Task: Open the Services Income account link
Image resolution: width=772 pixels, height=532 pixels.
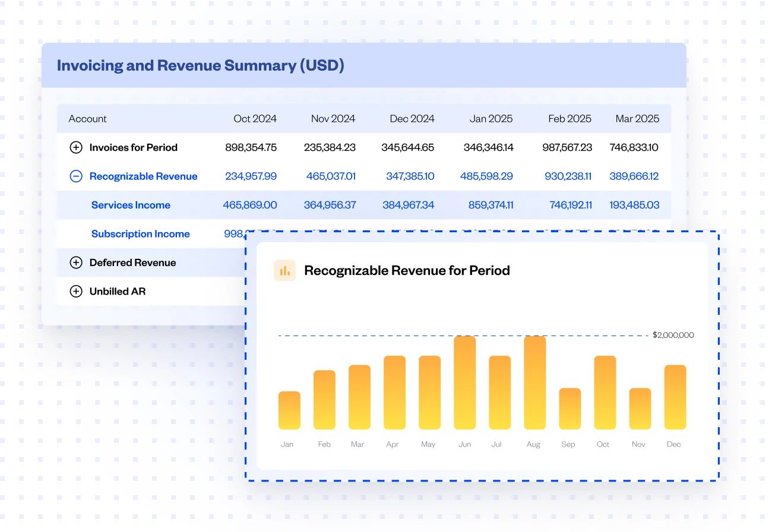Action: pos(131,205)
